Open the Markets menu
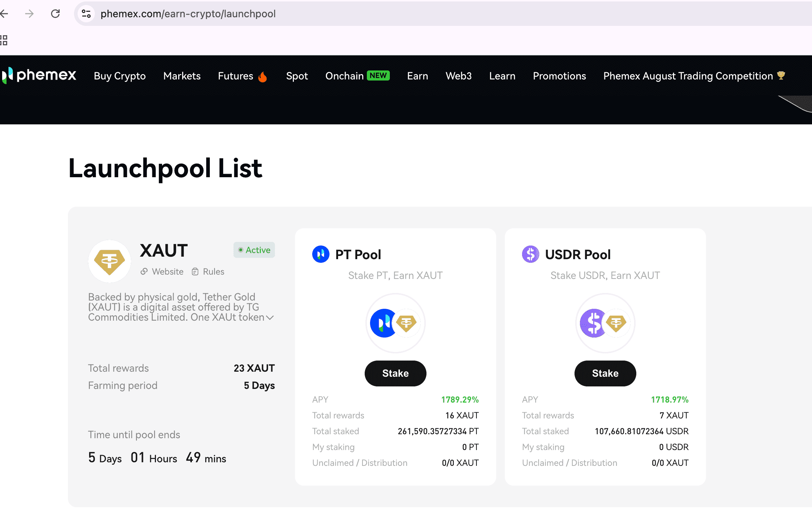 pyautogui.click(x=182, y=76)
